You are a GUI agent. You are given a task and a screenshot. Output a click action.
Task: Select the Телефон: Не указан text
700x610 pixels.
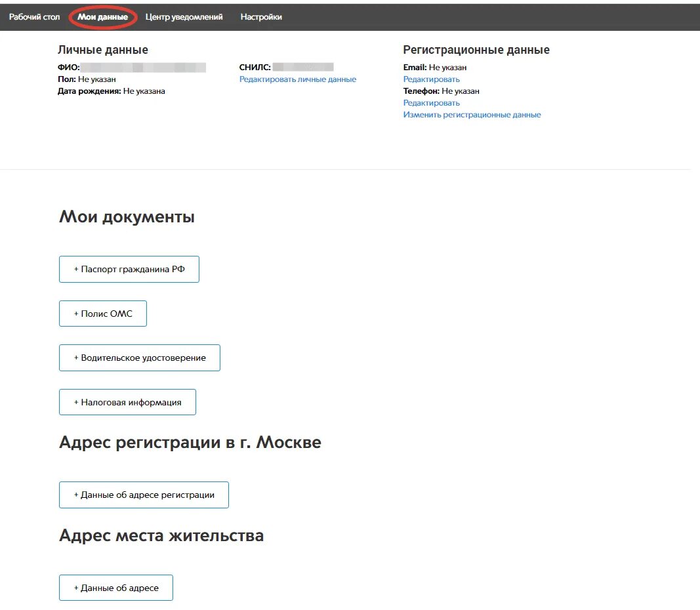coord(441,91)
